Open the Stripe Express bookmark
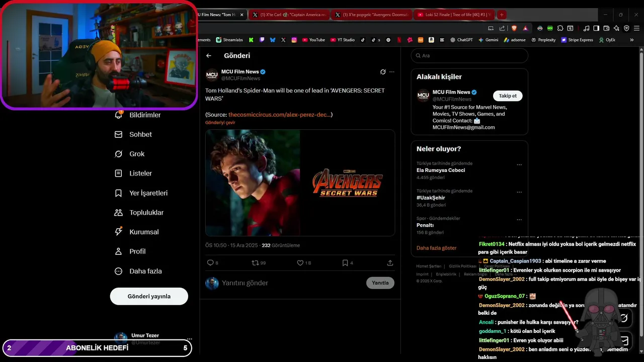Image resolution: width=644 pixels, height=362 pixels. [x=577, y=40]
